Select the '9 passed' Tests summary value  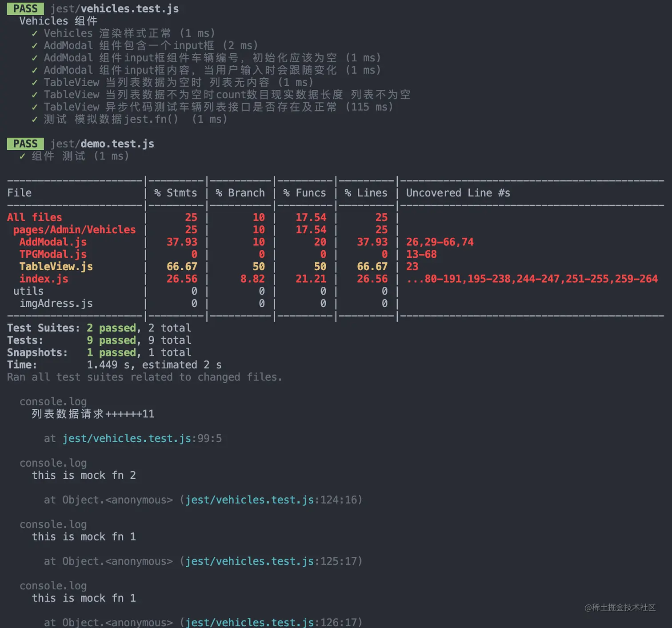[111, 340]
